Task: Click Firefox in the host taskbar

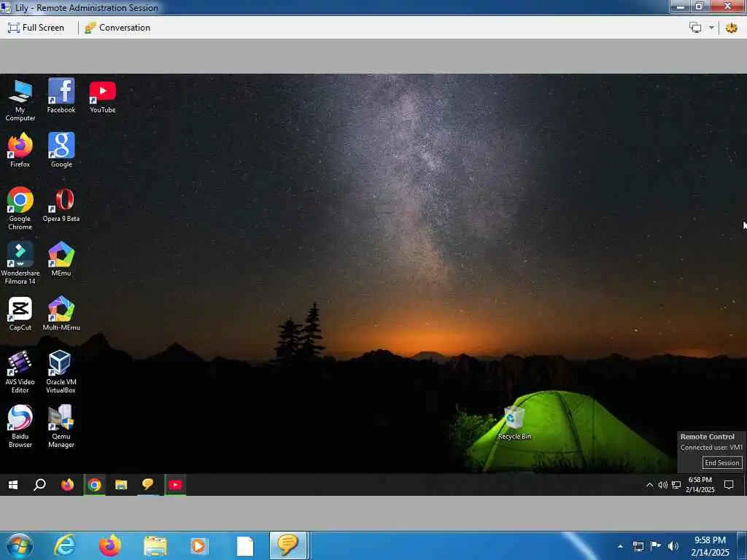Action: (109, 545)
